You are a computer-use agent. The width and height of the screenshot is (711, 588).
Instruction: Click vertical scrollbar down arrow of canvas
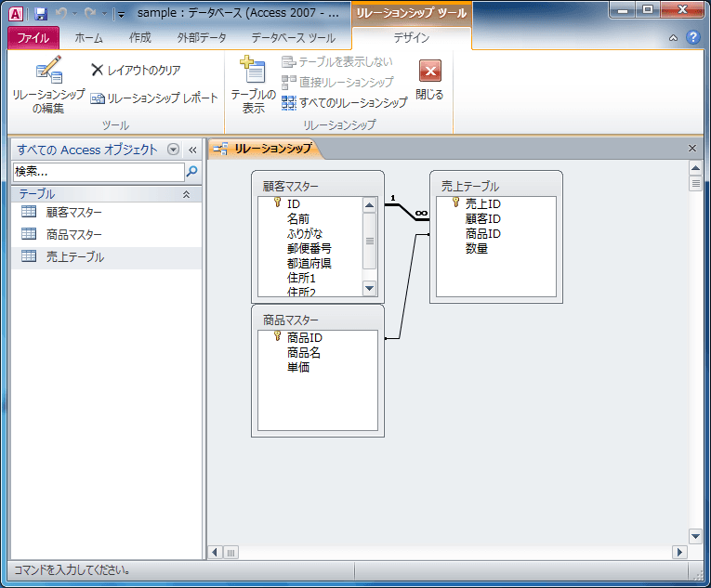[x=695, y=536]
